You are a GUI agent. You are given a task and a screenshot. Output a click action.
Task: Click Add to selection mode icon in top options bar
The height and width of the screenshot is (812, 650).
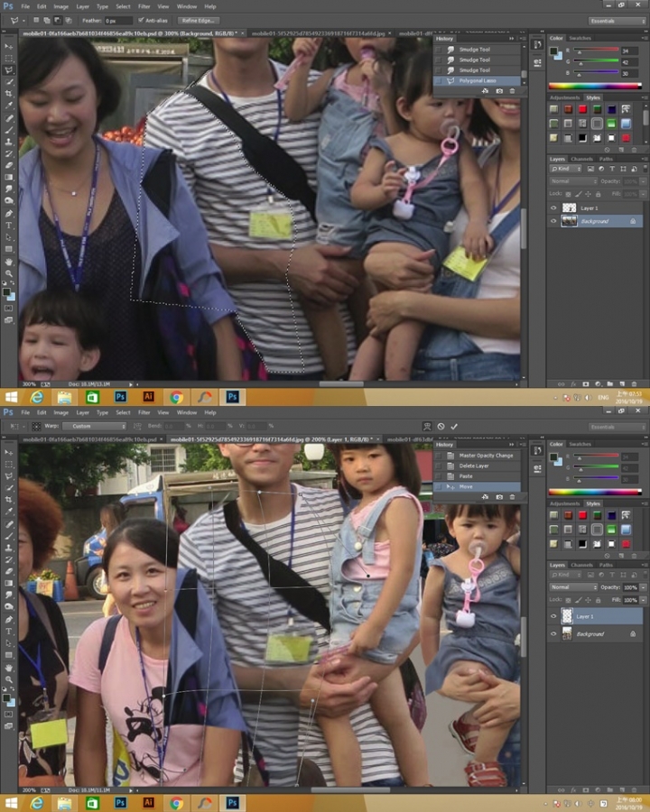(47, 20)
